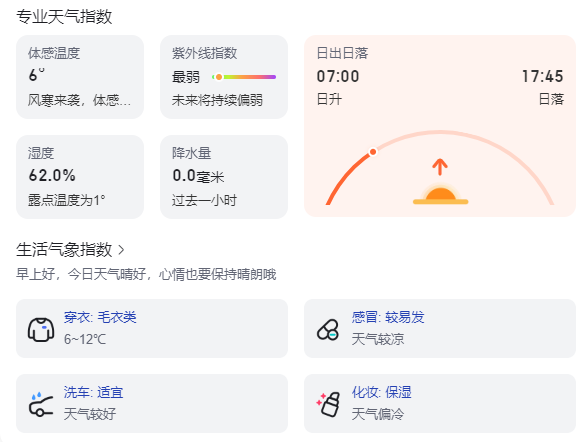Screen dimensions: 586x442
Task: Click the UV index gradient slider bar
Action: click(x=244, y=77)
